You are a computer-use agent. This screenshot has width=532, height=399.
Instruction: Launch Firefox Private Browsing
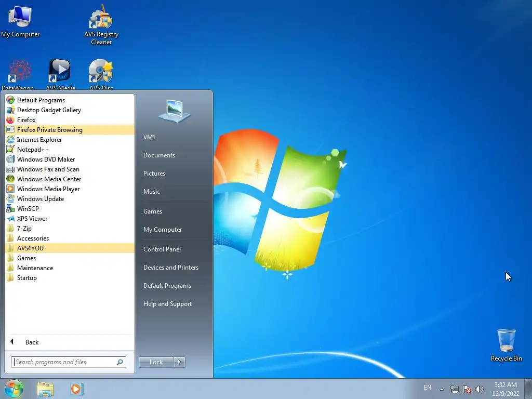[70, 129]
